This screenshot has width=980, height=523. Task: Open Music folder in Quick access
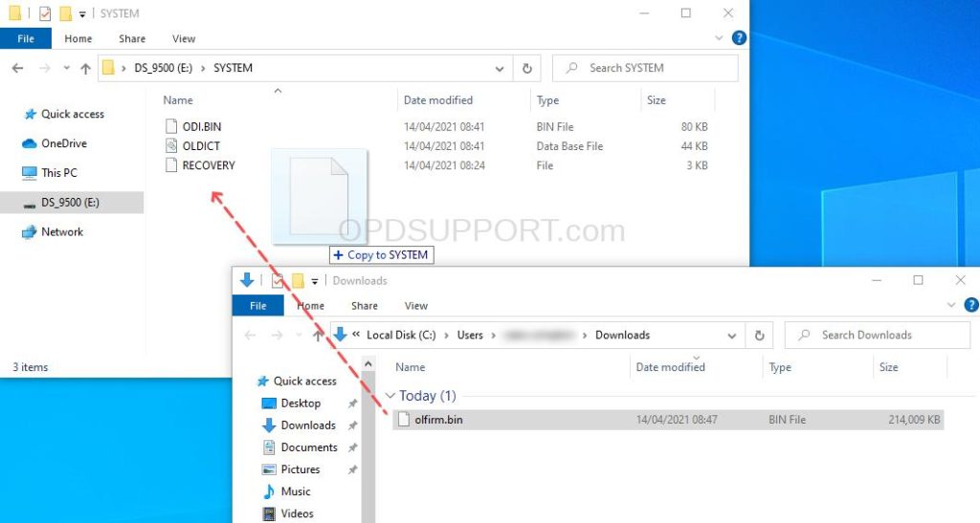tap(295, 491)
